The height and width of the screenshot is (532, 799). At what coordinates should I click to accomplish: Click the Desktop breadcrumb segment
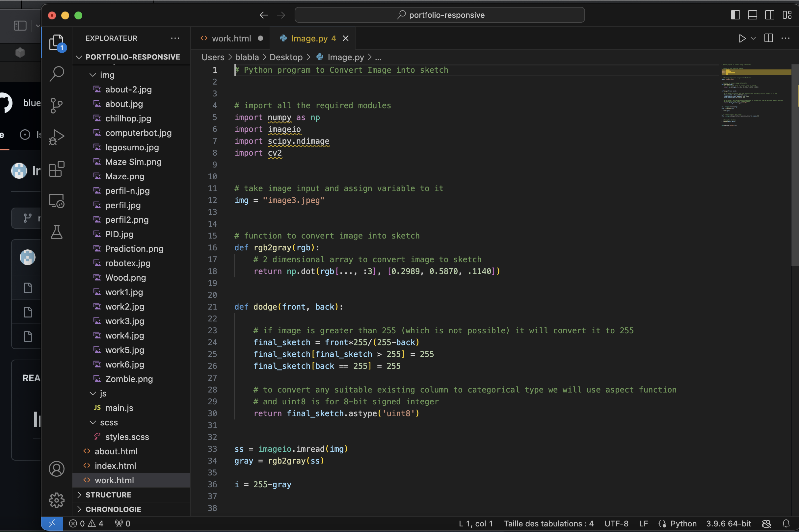tap(286, 57)
